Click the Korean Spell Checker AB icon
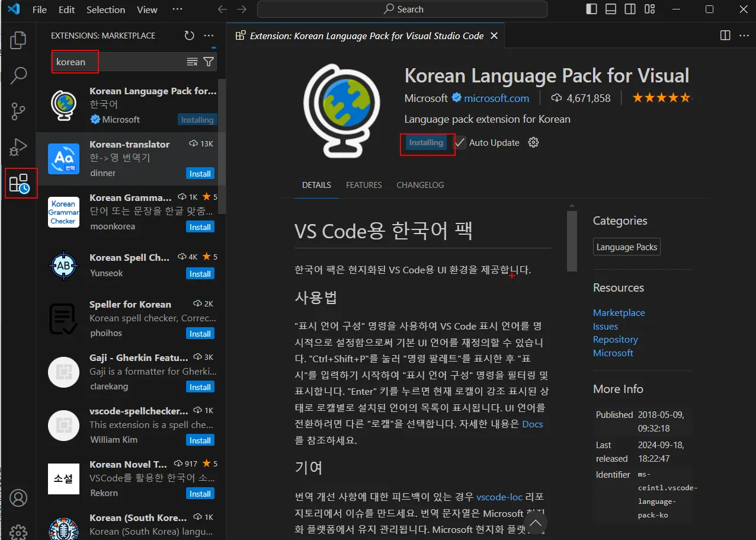Screen dimensions: 756x540 tap(63, 266)
